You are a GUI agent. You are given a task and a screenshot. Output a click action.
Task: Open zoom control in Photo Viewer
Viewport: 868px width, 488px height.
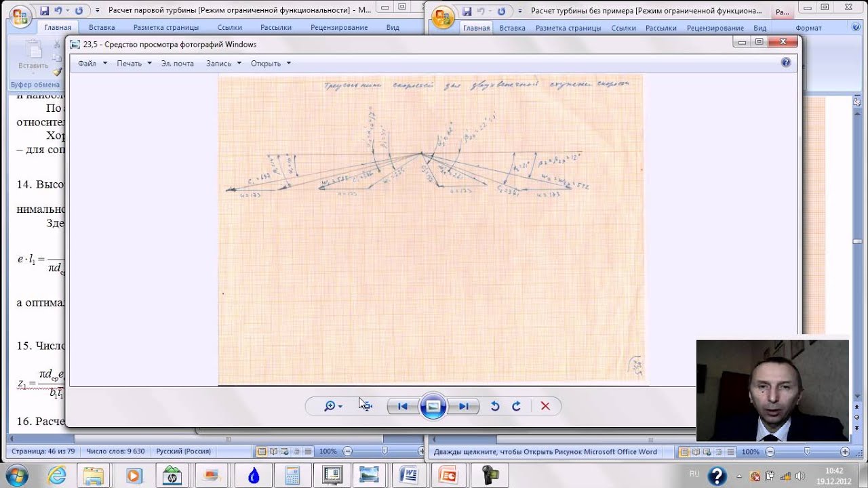coord(332,406)
